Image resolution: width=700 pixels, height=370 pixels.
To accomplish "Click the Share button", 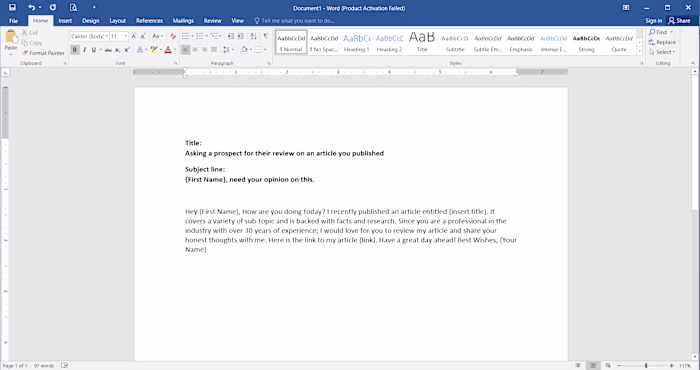I will point(679,21).
